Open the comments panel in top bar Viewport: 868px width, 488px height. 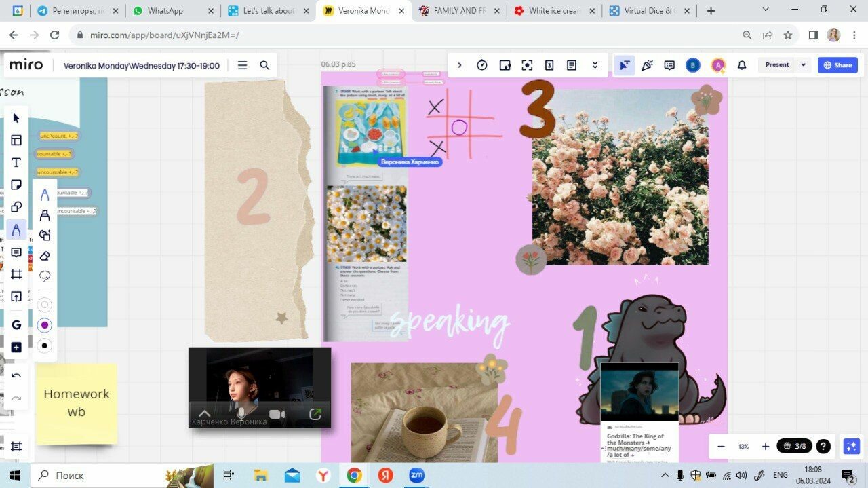tap(669, 65)
